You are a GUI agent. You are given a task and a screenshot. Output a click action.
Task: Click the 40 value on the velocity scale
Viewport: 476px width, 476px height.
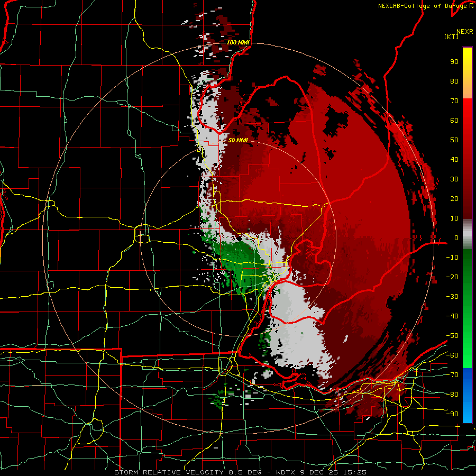tap(454, 159)
